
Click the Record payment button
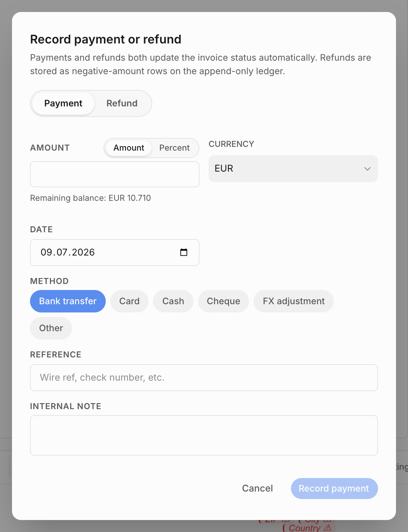pyautogui.click(x=334, y=489)
